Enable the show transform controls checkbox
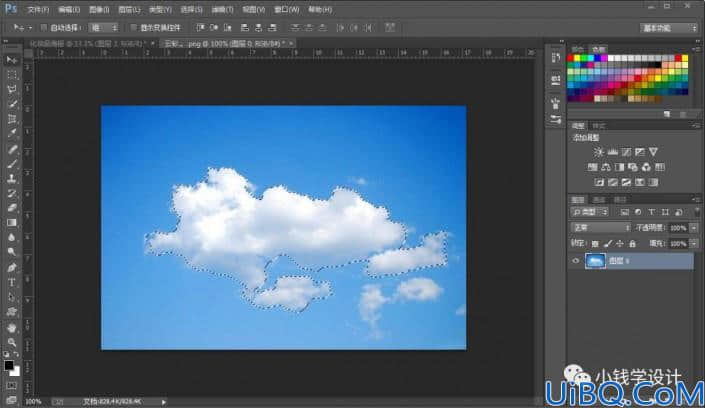Viewport: 705px width, 408px height. click(x=134, y=27)
